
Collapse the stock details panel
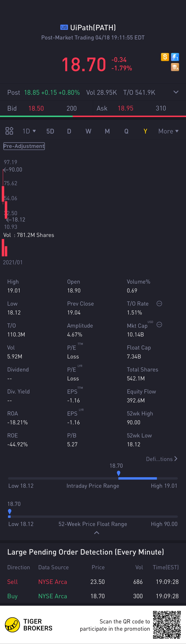coord(97,533)
